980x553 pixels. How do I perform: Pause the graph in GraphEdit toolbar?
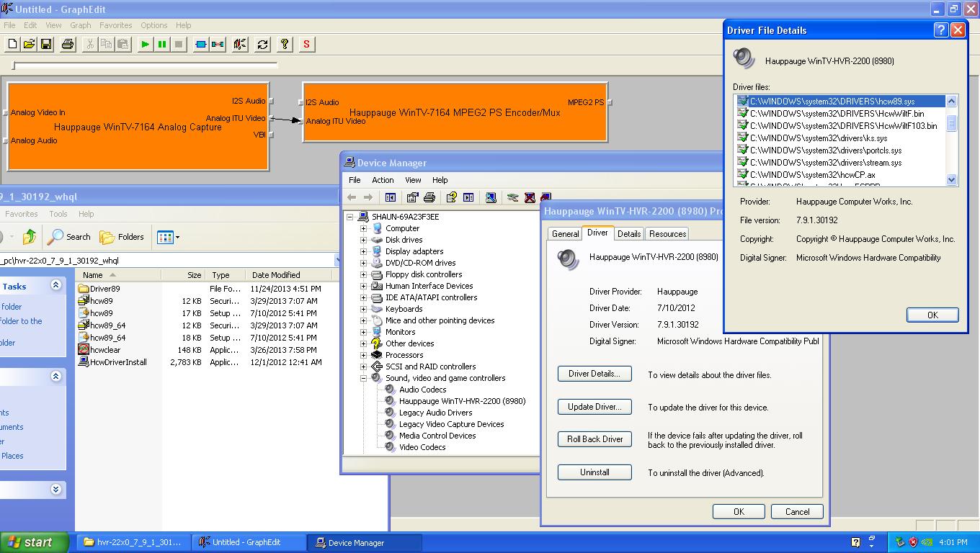(162, 45)
